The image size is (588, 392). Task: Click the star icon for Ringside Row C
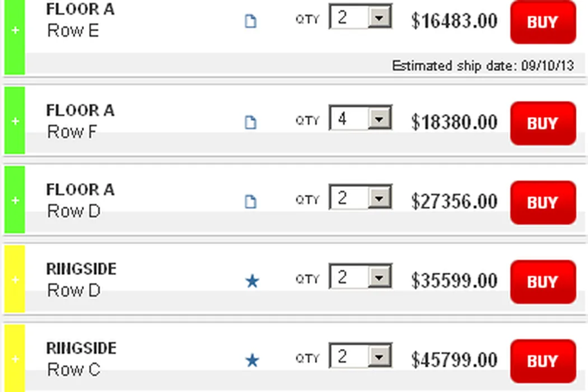[252, 361]
